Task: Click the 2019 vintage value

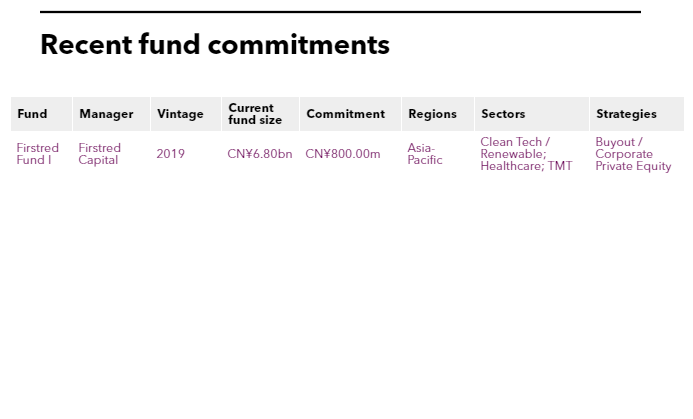Action: pyautogui.click(x=170, y=154)
